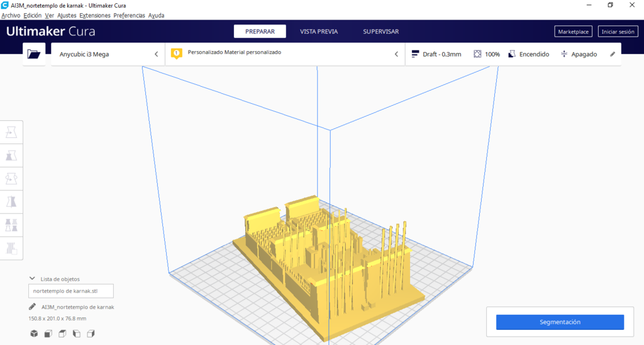
Task: Select the Move tool in left toolbar
Action: coord(11,132)
